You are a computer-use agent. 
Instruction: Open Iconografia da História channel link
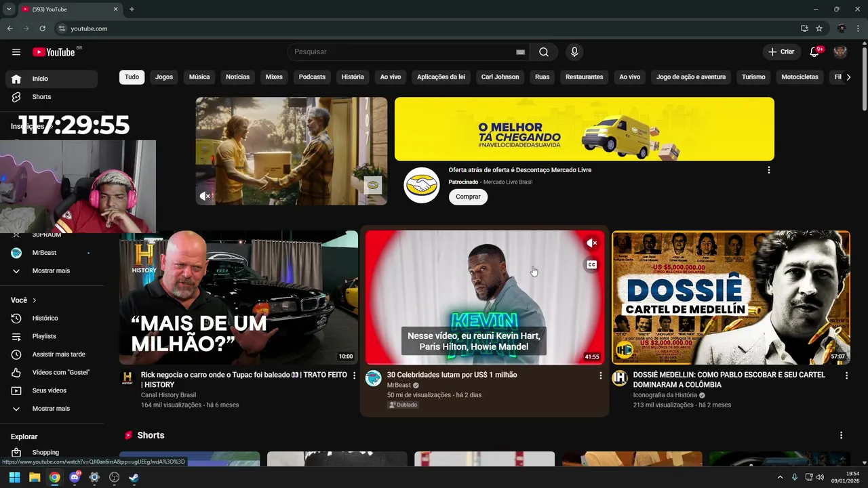pyautogui.click(x=665, y=395)
